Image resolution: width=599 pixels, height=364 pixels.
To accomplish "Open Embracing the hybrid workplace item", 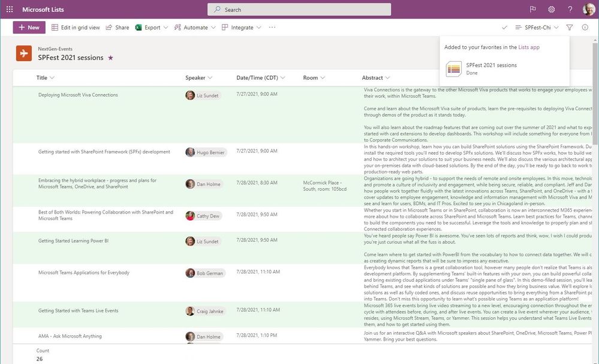I will pyautogui.click(x=97, y=183).
